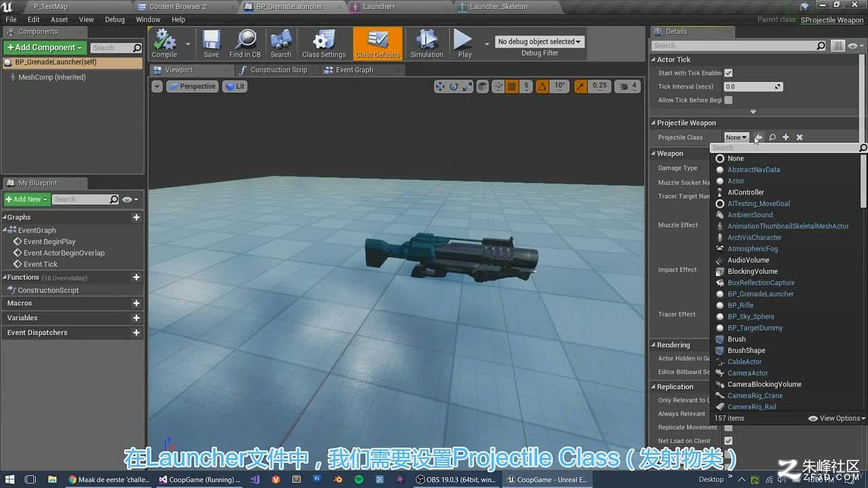868x488 pixels.
Task: Browse to Projectile Class asset with magnifier
Action: 772,138
